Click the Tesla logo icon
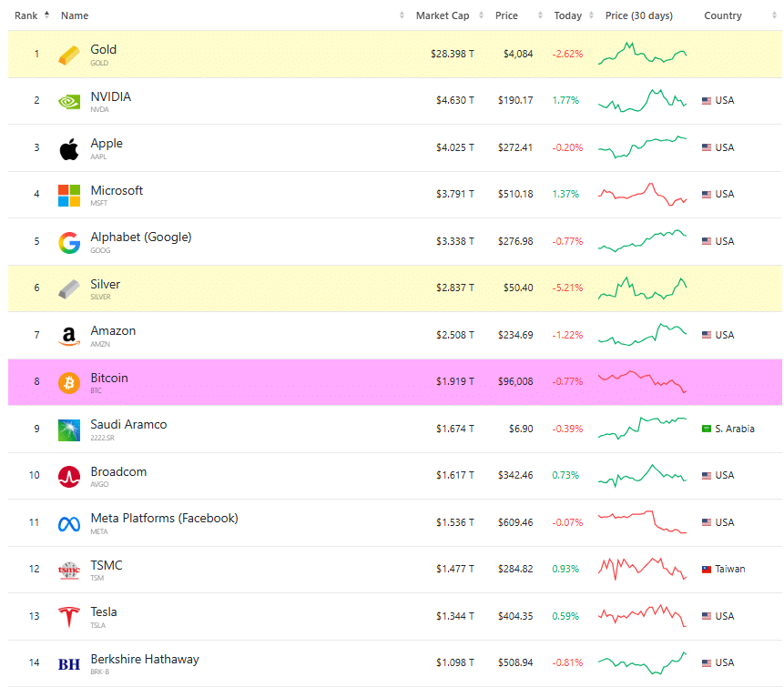This screenshot has width=784, height=687. (69, 617)
